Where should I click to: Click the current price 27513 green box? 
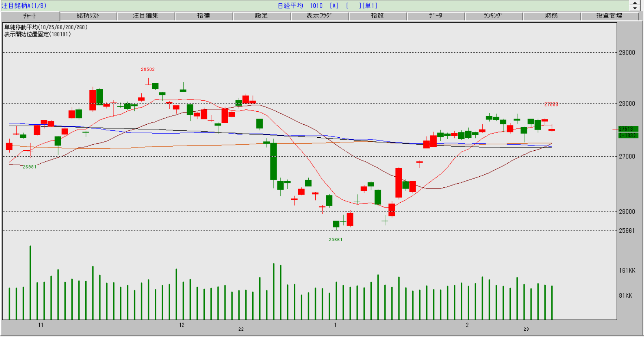pos(628,129)
